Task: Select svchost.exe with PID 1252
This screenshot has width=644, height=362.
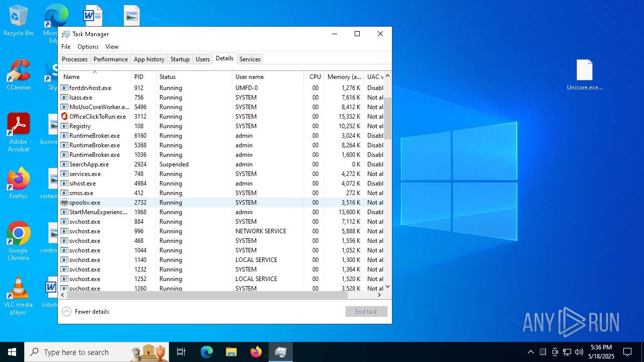Action: [x=221, y=279]
